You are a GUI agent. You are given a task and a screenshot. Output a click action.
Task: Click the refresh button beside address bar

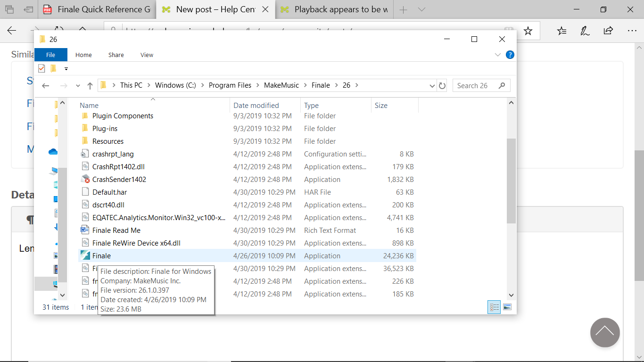coord(442,86)
